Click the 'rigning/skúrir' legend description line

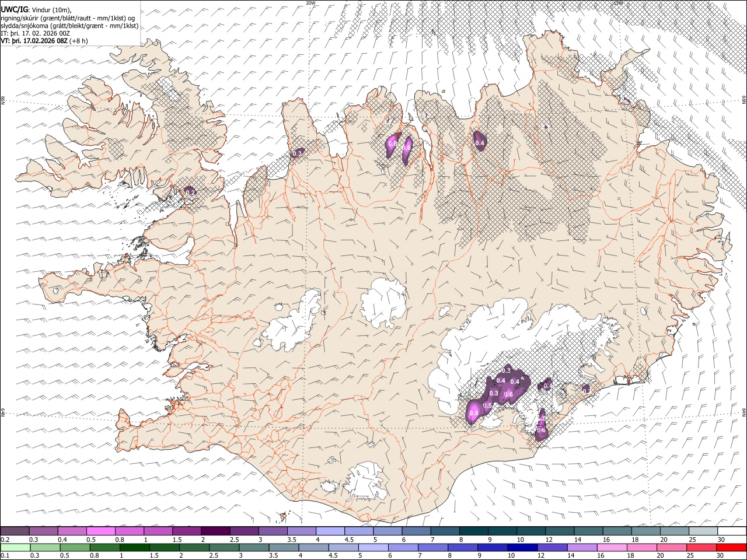(x=68, y=18)
